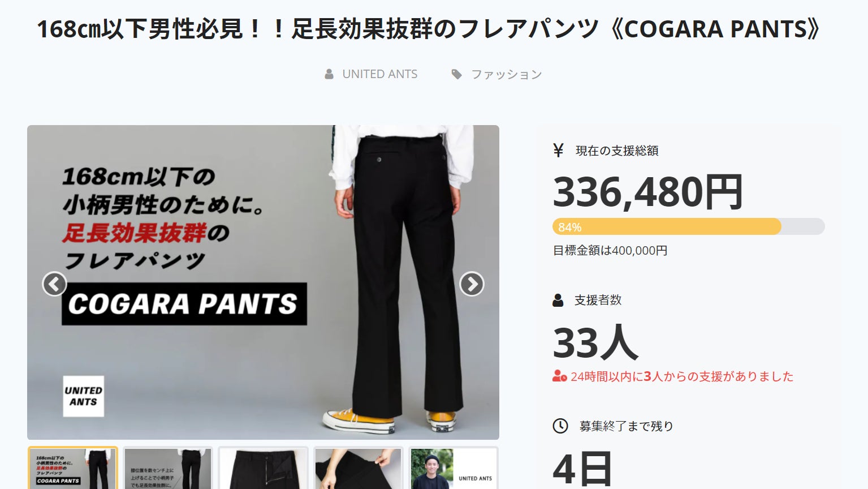Click the person icon next to 支援者数
Viewport: 868px width, 489px height.
coord(558,300)
